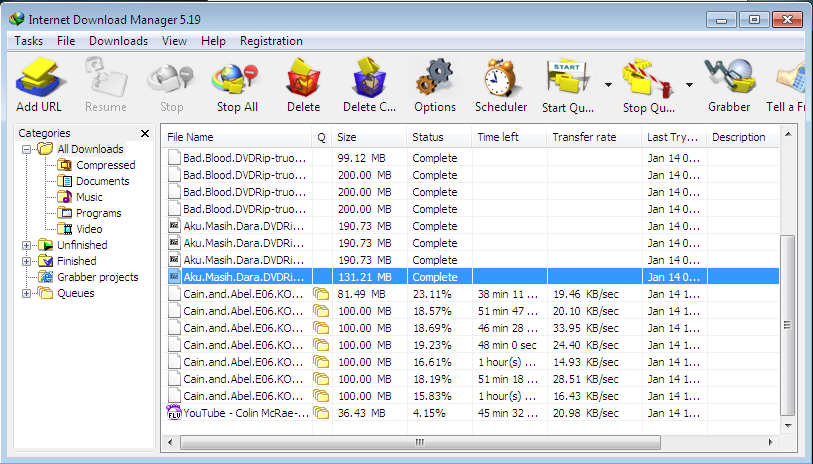This screenshot has height=464, width=813.
Task: Select the Programs category
Action: (98, 213)
